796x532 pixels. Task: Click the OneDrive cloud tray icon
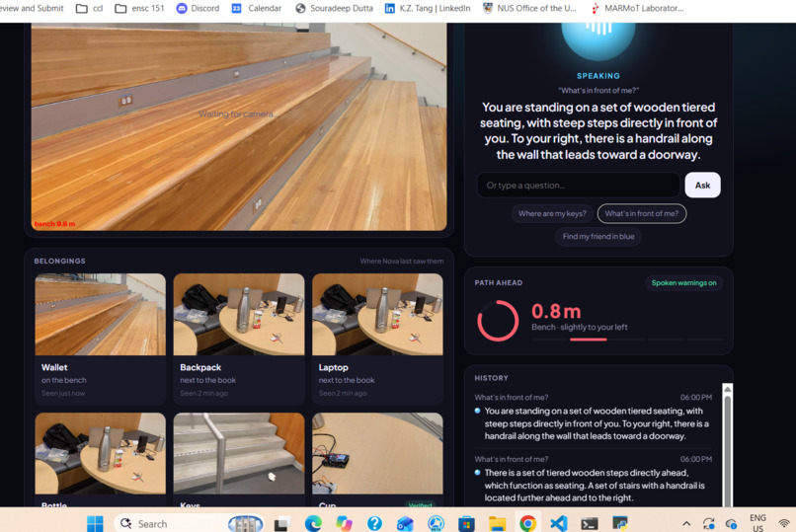point(731,523)
